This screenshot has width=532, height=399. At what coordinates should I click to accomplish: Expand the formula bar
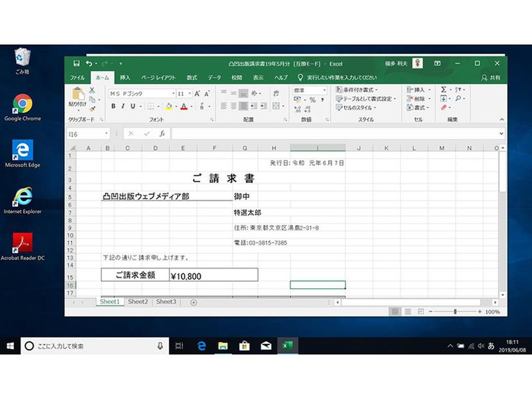501,134
